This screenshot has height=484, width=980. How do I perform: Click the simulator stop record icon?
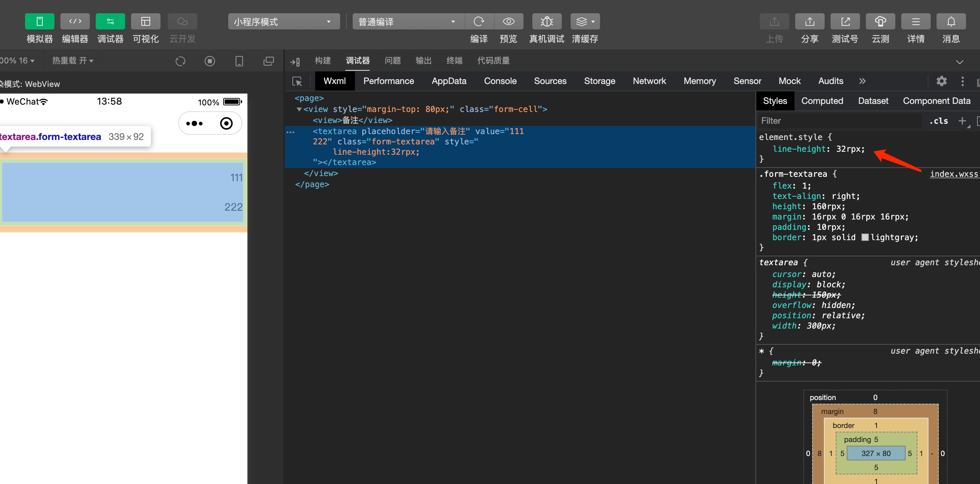pyautogui.click(x=209, y=61)
